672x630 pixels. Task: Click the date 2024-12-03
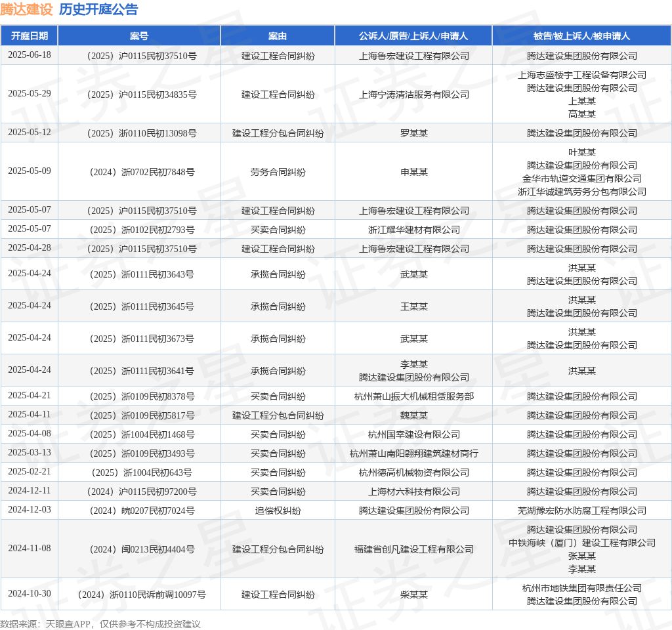(29, 509)
